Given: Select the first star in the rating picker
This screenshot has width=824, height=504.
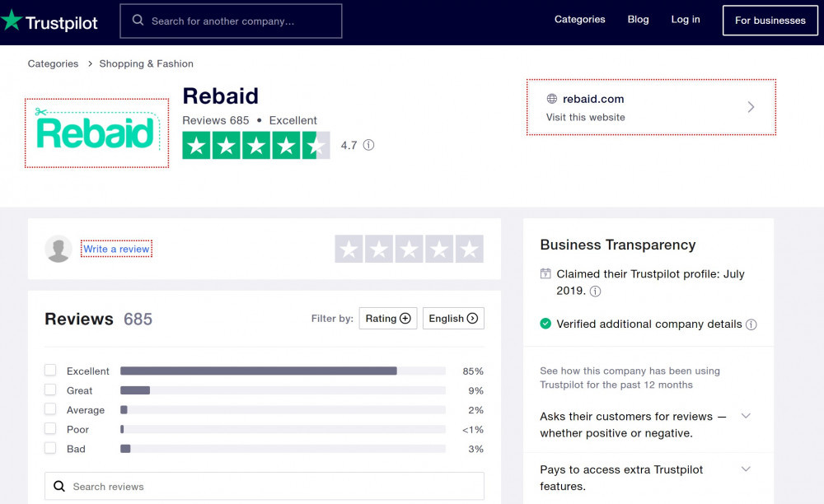Looking at the screenshot, I should [349, 249].
